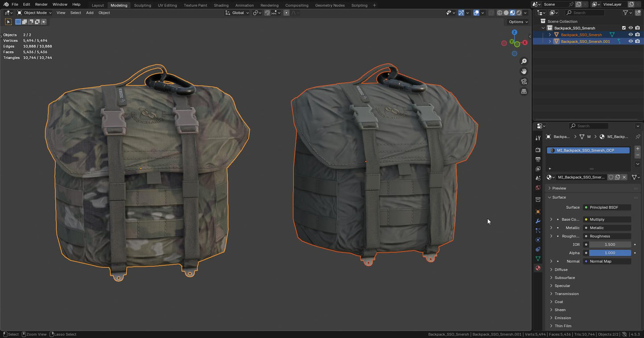Expand Backpack_SSO_Smersh.001 in the outliner
This screenshot has width=644, height=338.
(x=550, y=41)
